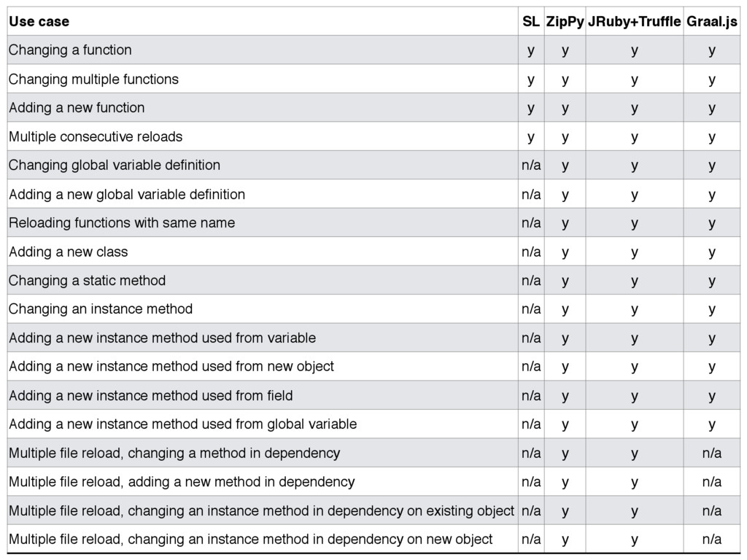
Task: Select ZipPy y cell in 'dependency on new object' row
Action: (565, 540)
